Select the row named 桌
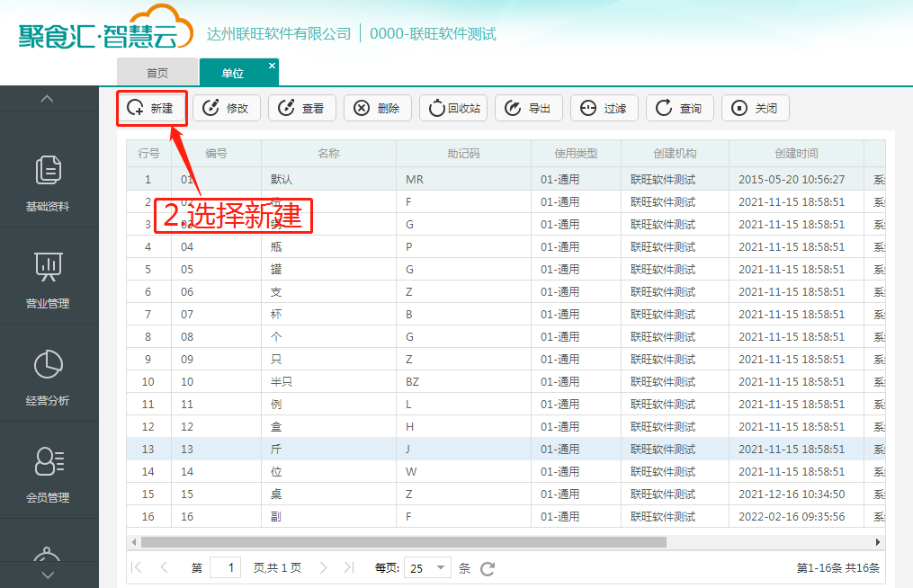Image resolution: width=913 pixels, height=588 pixels. pos(506,494)
